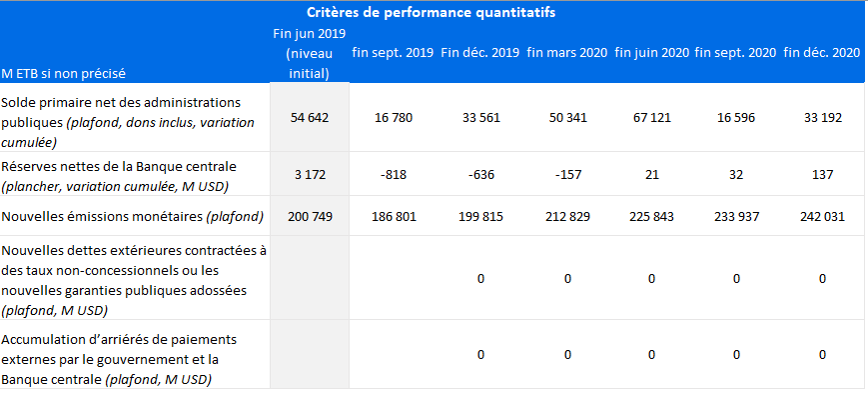Click the value 33 192

click(822, 118)
